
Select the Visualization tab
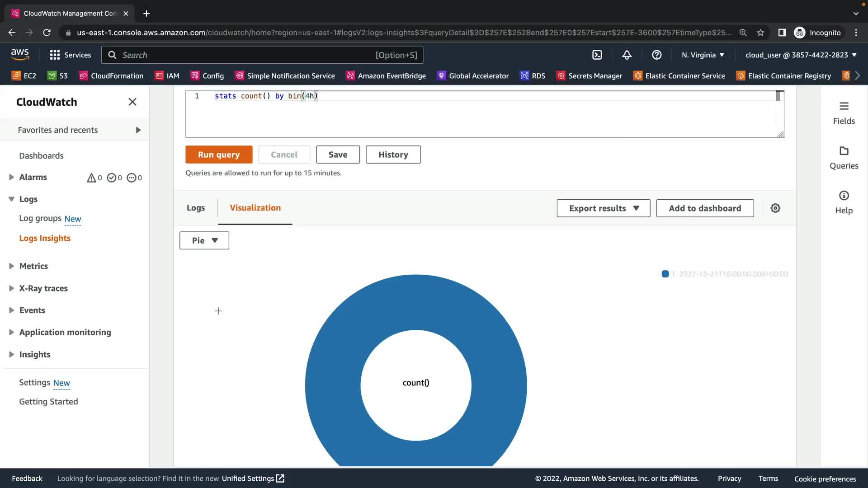pyautogui.click(x=255, y=208)
